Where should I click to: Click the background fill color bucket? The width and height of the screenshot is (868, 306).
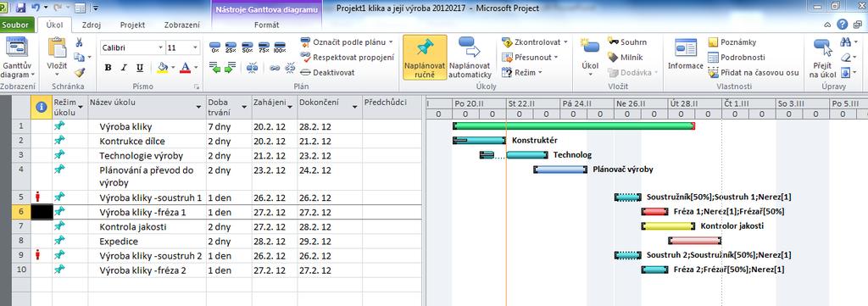162,68
